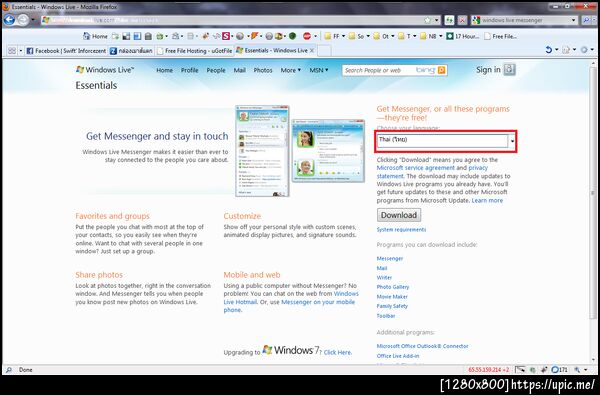The height and width of the screenshot is (395, 600).
Task: Open the Microsoft service agreement link
Action: (x=416, y=168)
